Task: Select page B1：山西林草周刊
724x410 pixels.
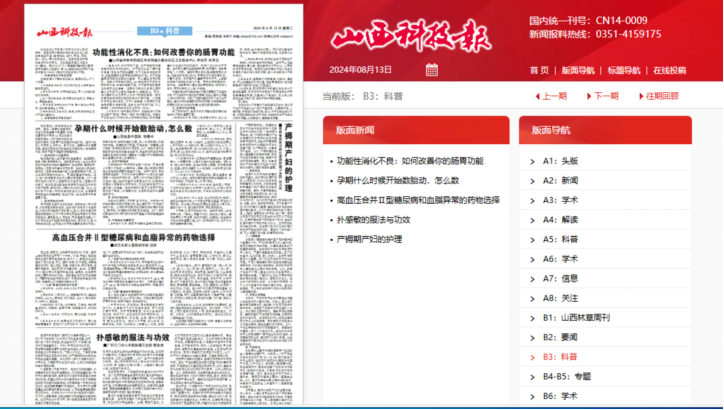Action: point(576,318)
